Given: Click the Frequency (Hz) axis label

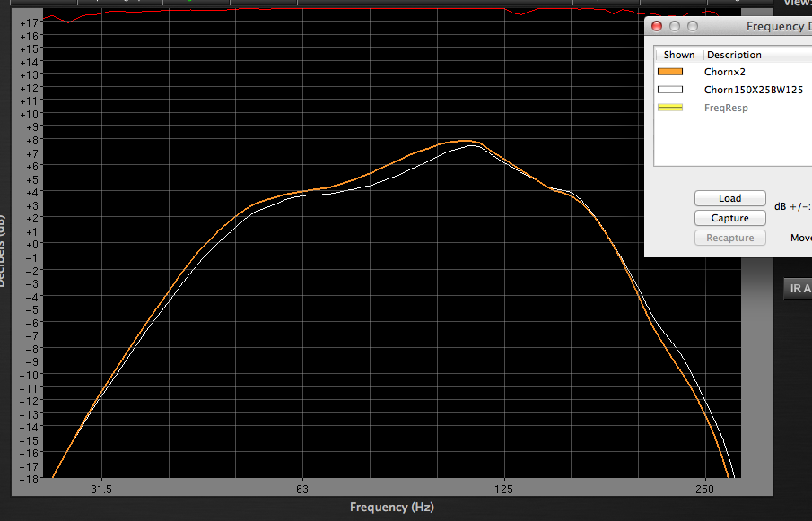Looking at the screenshot, I should [392, 507].
